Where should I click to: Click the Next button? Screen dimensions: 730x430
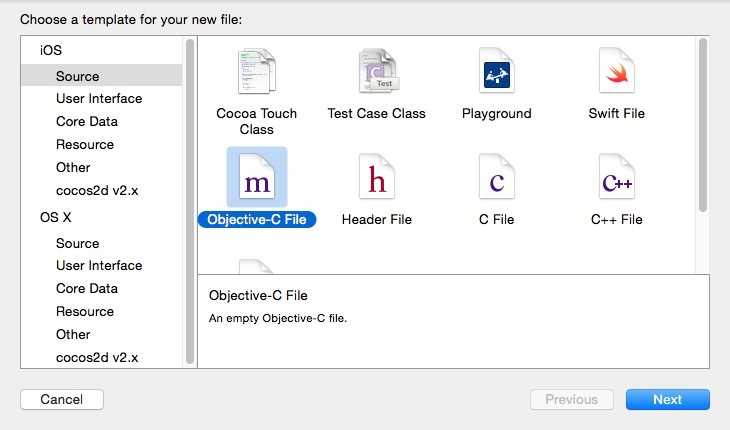click(x=668, y=399)
